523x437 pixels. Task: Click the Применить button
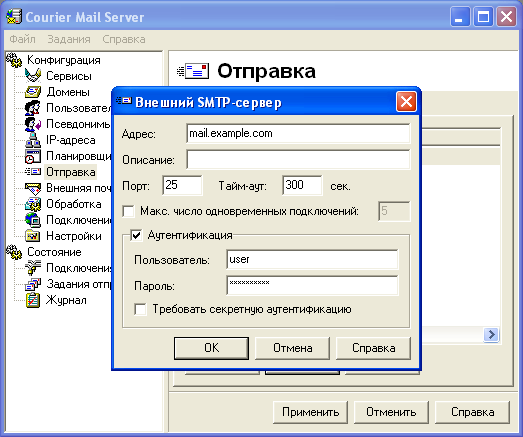311,412
